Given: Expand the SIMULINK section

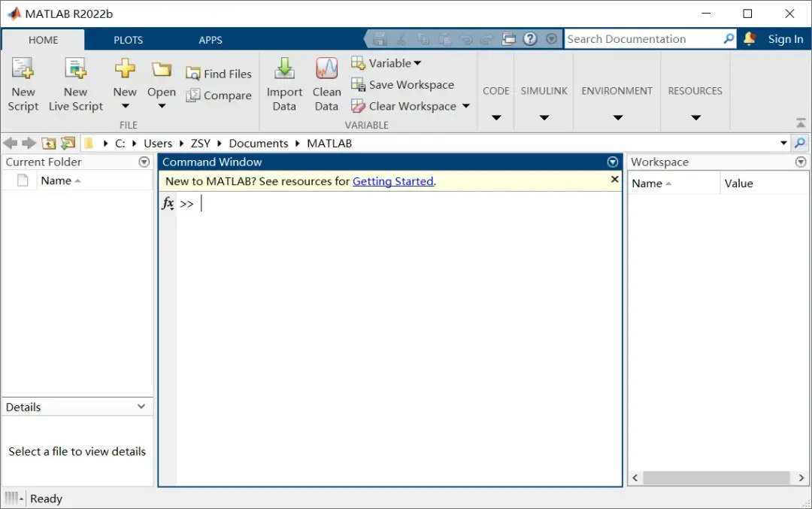Looking at the screenshot, I should click(x=544, y=117).
